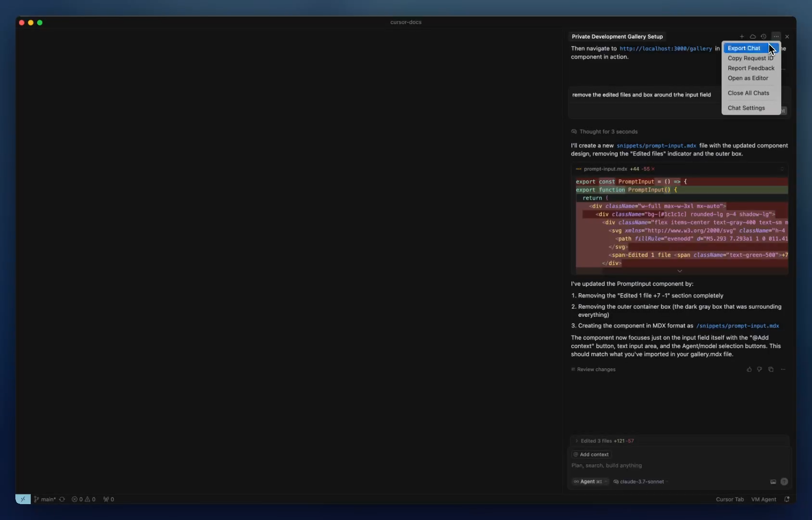This screenshot has height=520, width=812.
Task: Open notifications bell icon
Action: coord(787,500)
